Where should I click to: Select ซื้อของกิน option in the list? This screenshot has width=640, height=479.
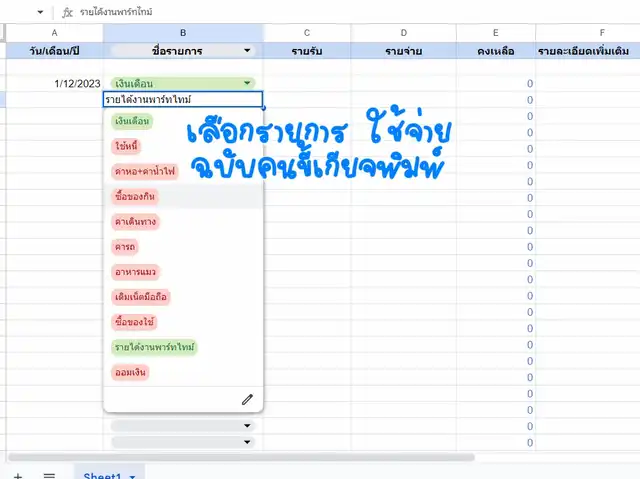tap(134, 196)
